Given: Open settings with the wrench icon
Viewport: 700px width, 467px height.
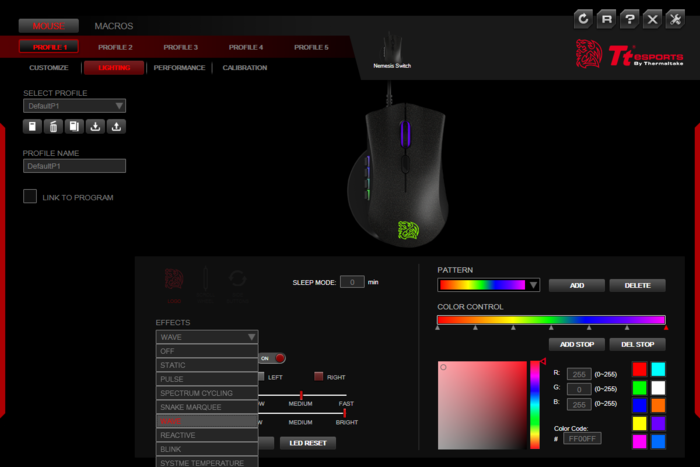Looking at the screenshot, I should pos(675,19).
